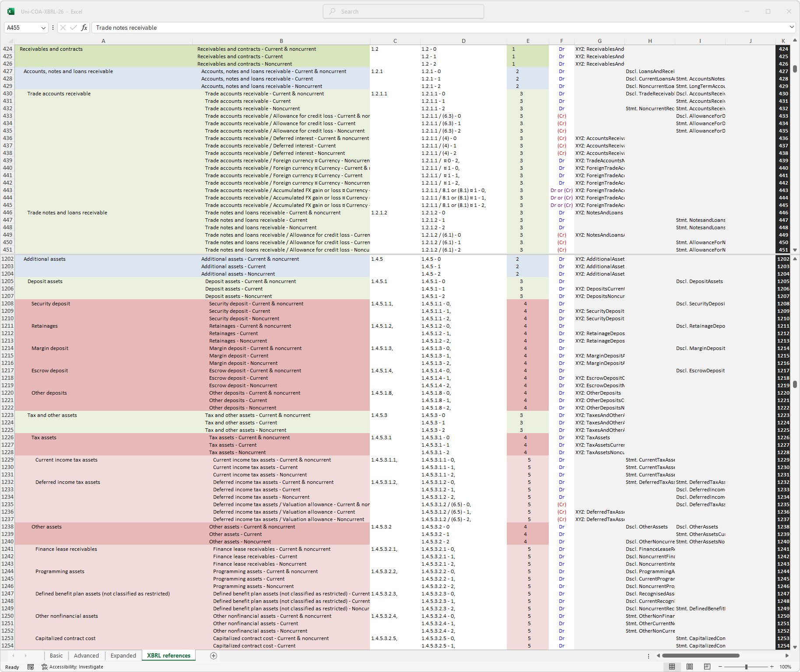Click the Cancel (X) formula bar icon
The height and width of the screenshot is (672, 800).
[63, 28]
